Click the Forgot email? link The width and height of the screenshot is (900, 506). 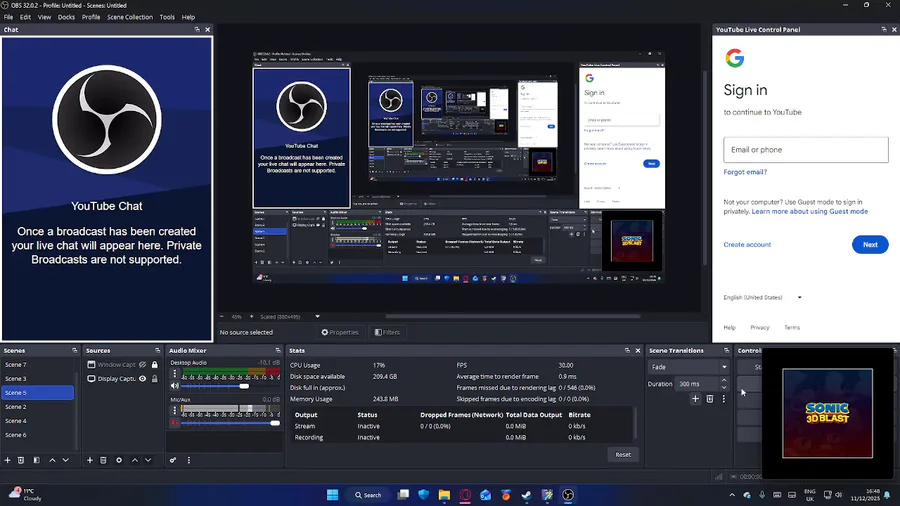[745, 172]
